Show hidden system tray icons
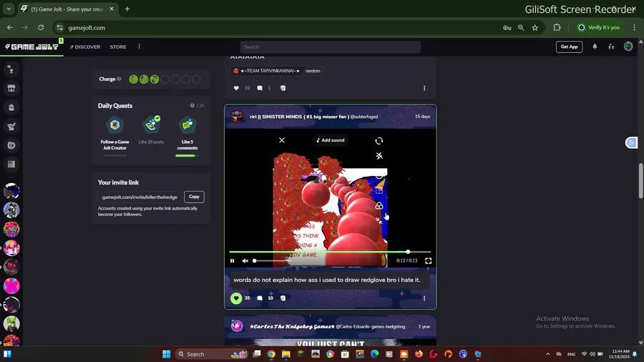 548,354
